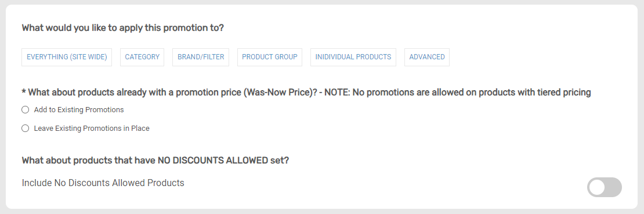Click the 'Add to Existing Promotions' label text

click(79, 110)
